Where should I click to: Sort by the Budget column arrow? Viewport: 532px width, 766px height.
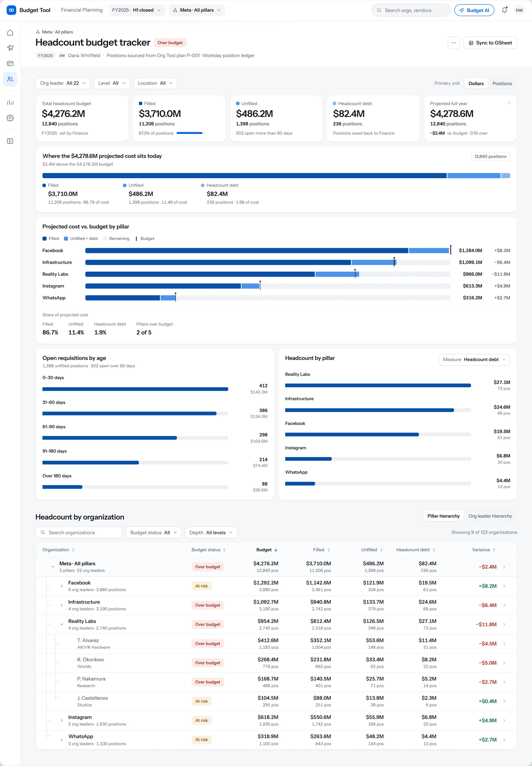click(276, 550)
